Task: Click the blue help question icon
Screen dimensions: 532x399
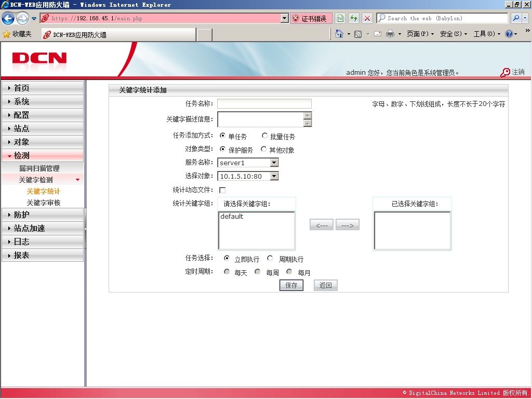Action: pos(509,34)
